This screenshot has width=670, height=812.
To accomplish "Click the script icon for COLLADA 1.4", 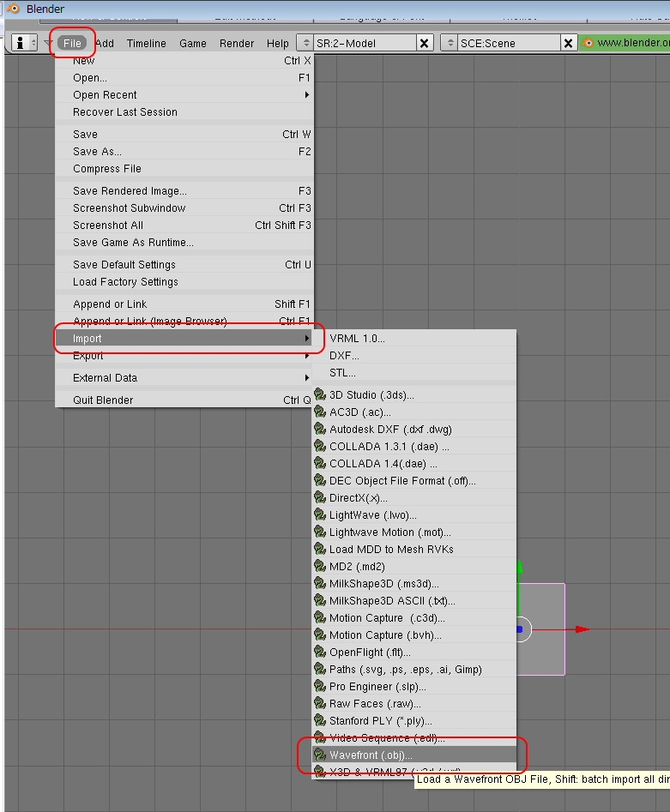I will tap(320, 463).
